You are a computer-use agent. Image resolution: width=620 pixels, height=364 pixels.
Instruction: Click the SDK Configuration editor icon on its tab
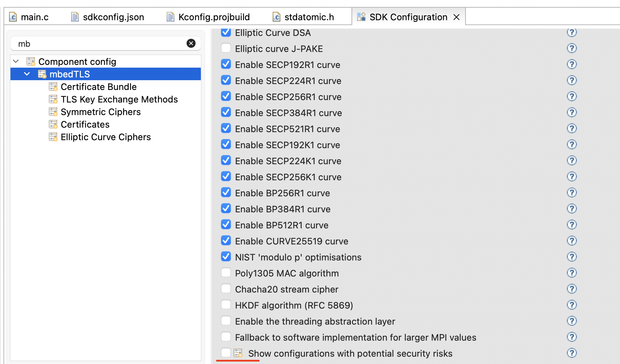[x=361, y=16]
